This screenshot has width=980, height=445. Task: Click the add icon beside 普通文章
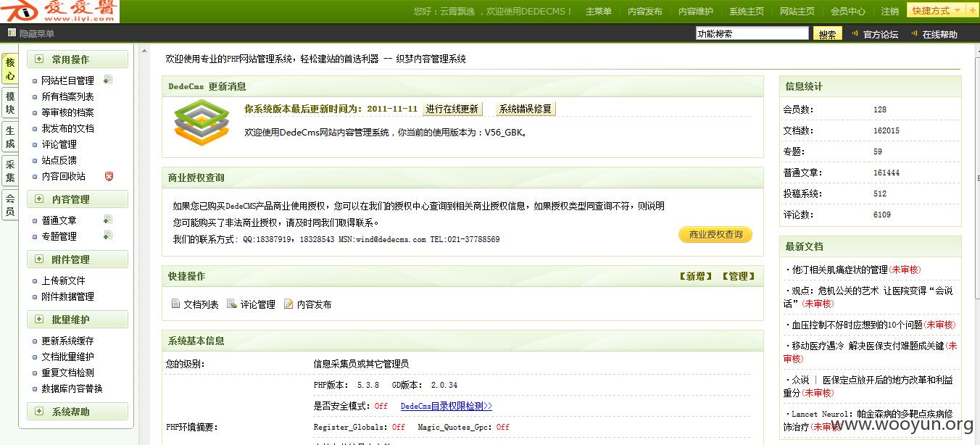[x=107, y=220]
